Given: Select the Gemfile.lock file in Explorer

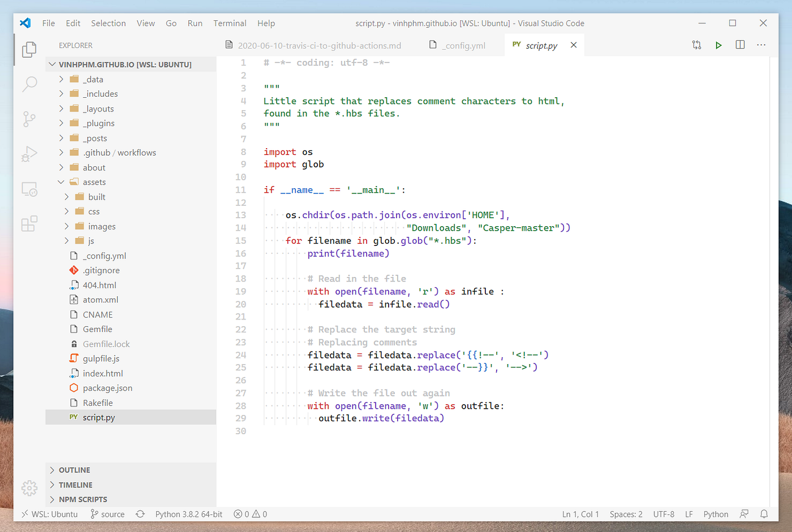Looking at the screenshot, I should tap(105, 343).
